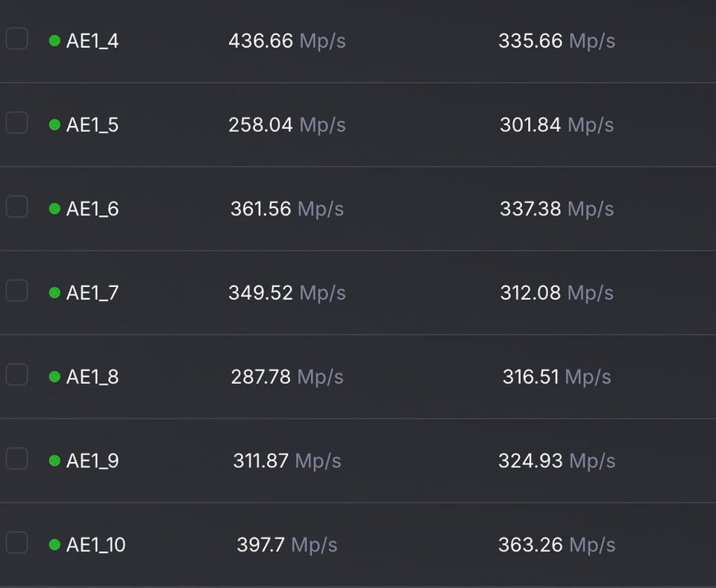Toggle the checkbox for AE1_8

(x=16, y=374)
